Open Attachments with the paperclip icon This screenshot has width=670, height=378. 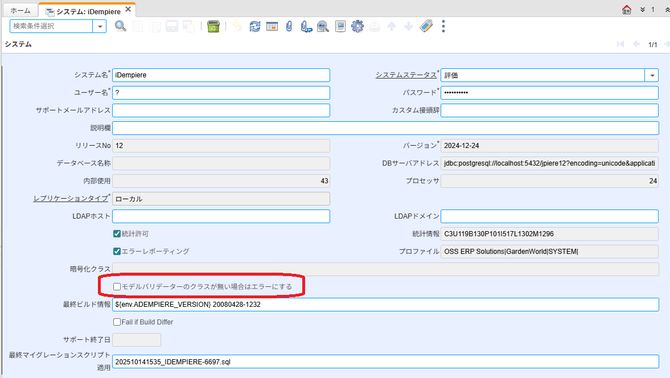click(x=289, y=26)
